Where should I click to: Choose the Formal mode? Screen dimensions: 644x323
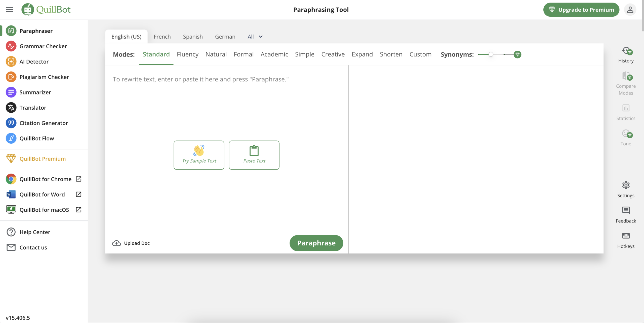(x=244, y=54)
